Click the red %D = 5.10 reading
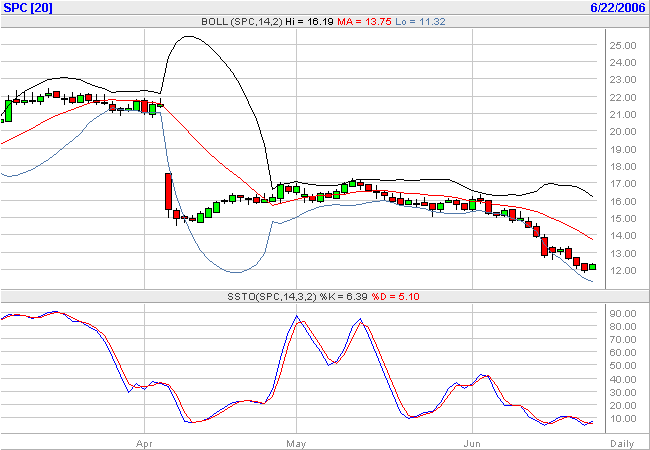This screenshot has width=650, height=450. 395,296
